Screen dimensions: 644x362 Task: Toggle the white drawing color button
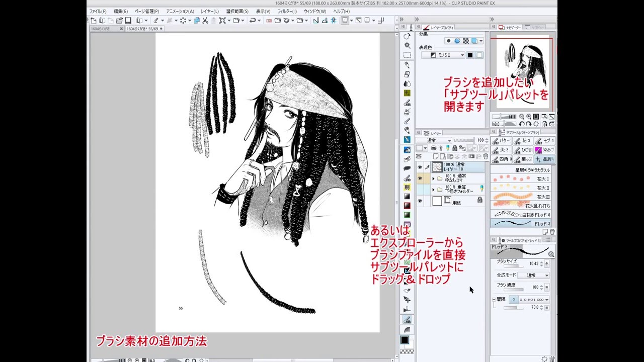click(x=479, y=55)
